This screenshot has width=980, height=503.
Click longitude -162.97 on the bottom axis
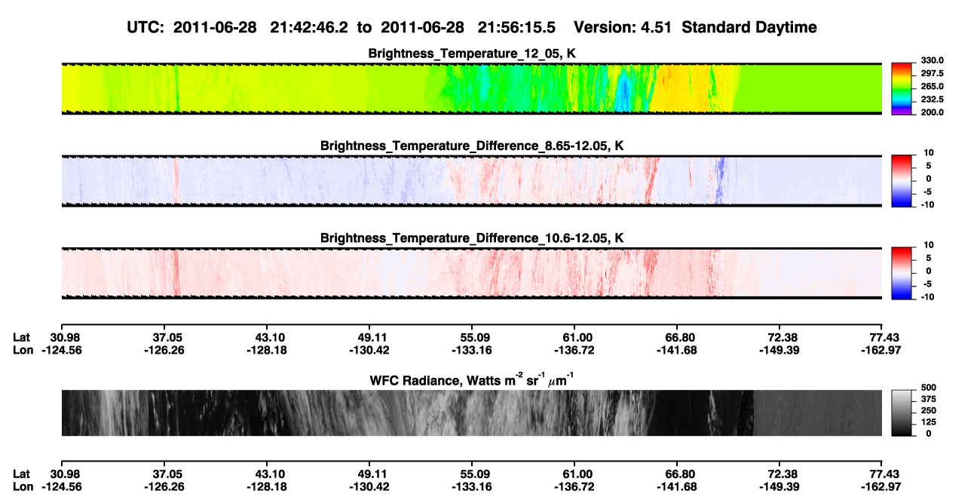click(883, 486)
